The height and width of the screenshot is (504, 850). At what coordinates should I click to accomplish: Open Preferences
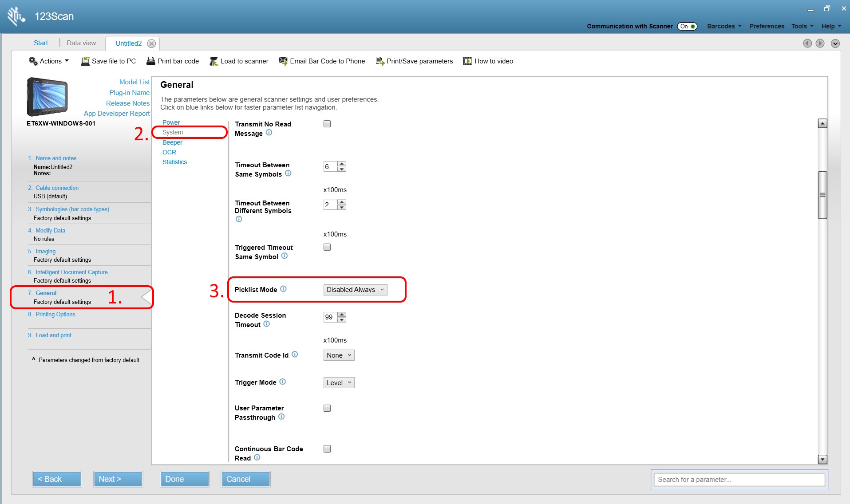tap(767, 26)
